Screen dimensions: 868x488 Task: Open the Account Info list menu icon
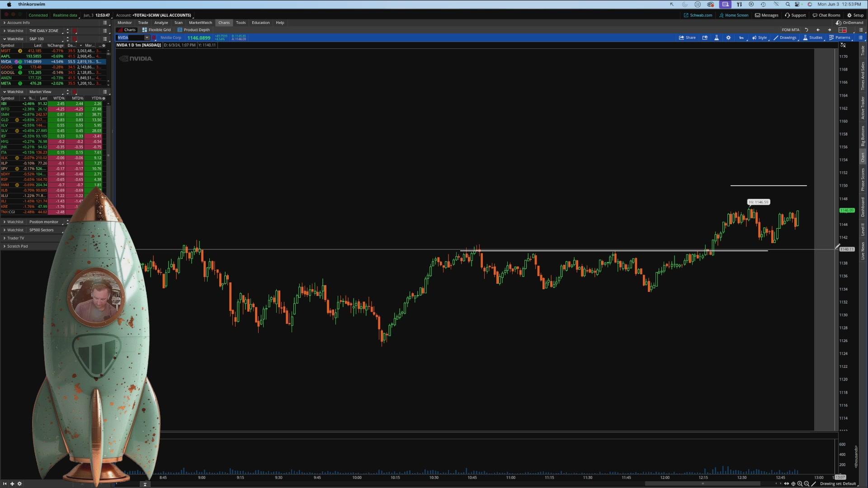(105, 23)
